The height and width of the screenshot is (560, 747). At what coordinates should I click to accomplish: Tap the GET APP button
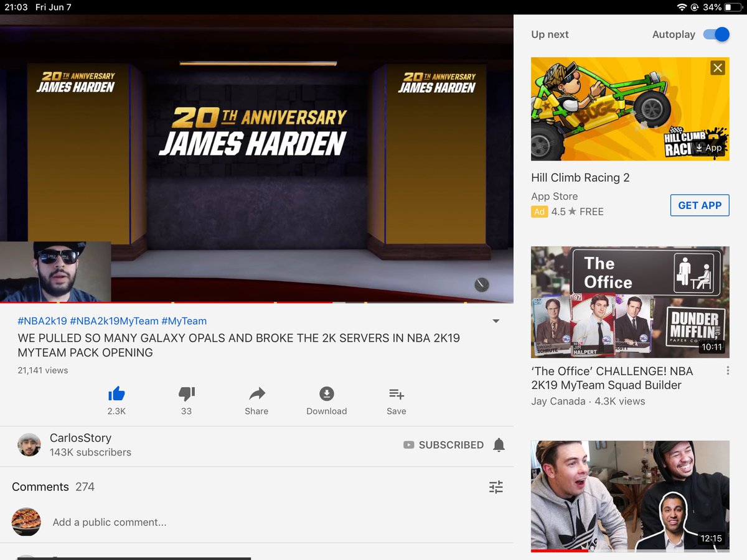(700, 205)
